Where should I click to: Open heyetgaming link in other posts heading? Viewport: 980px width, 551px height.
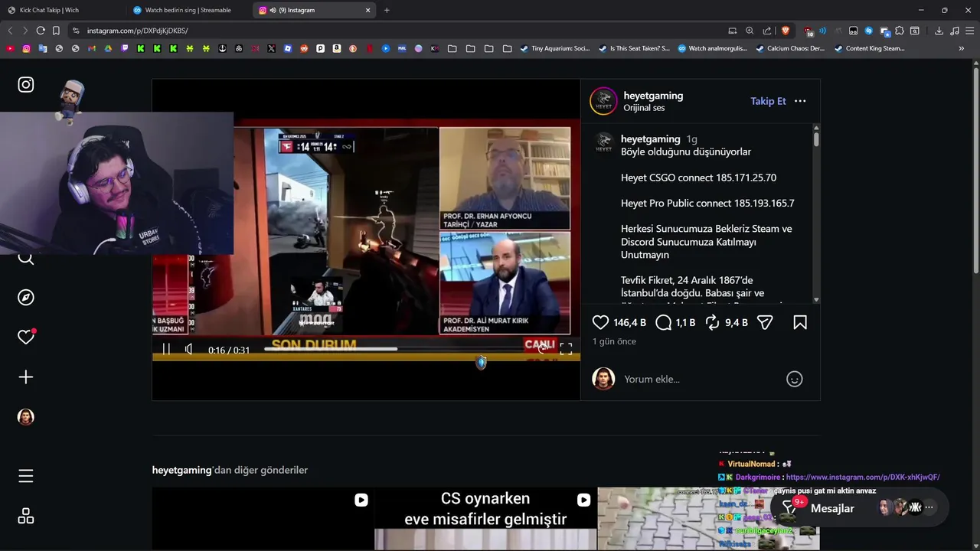click(x=182, y=470)
